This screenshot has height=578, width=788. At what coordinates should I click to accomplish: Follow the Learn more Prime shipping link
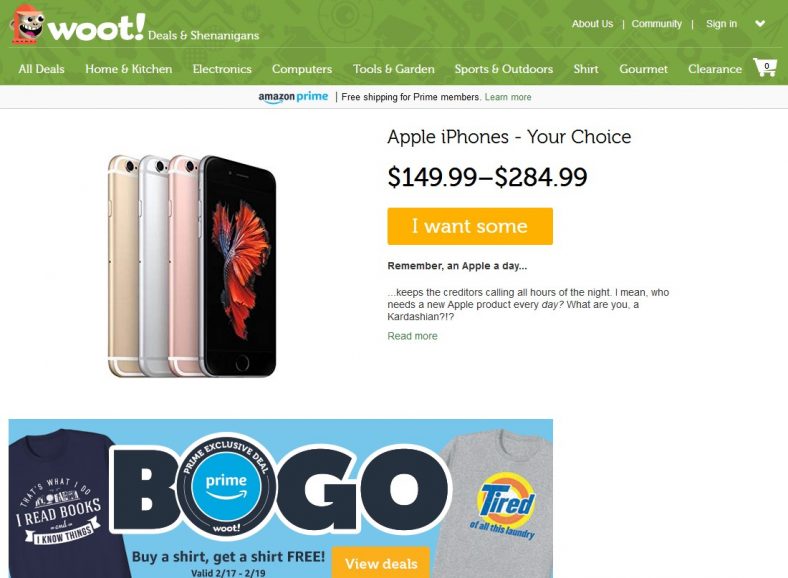click(508, 97)
